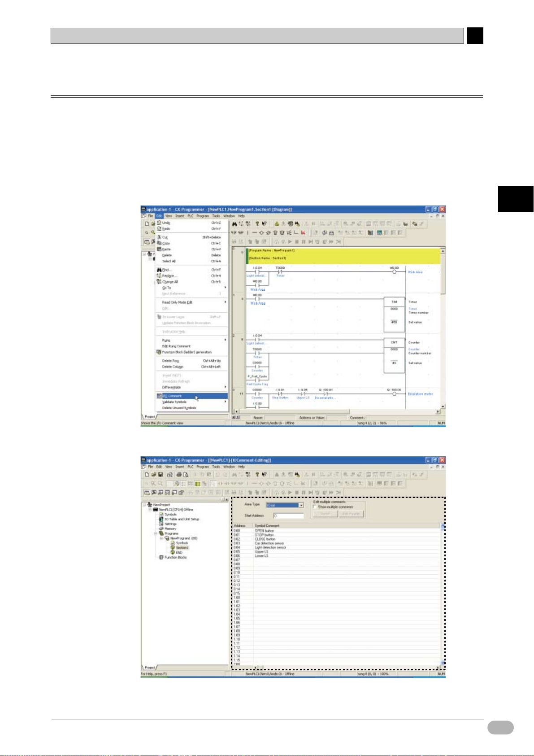Click the Start Address input field
This screenshot has width=534, height=756.
coord(288,516)
